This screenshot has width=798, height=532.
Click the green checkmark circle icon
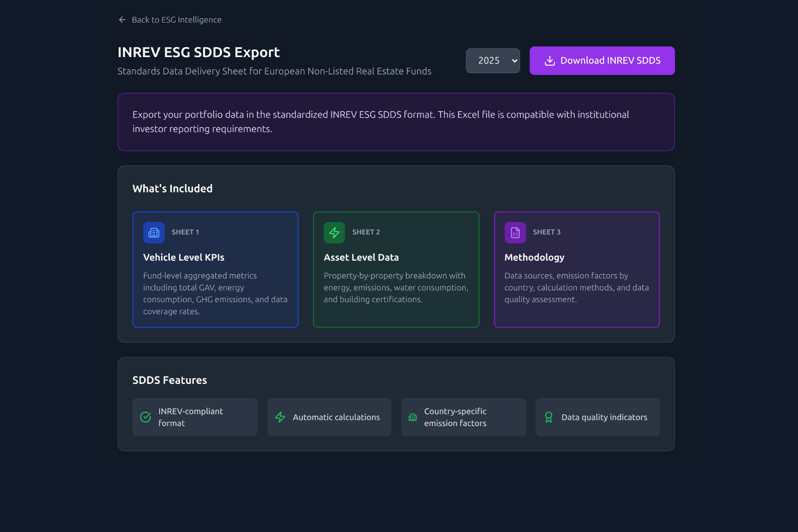point(146,417)
